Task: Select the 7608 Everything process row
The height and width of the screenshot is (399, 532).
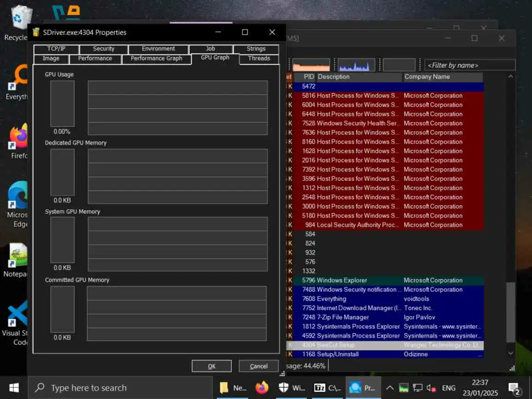Action: [385, 299]
